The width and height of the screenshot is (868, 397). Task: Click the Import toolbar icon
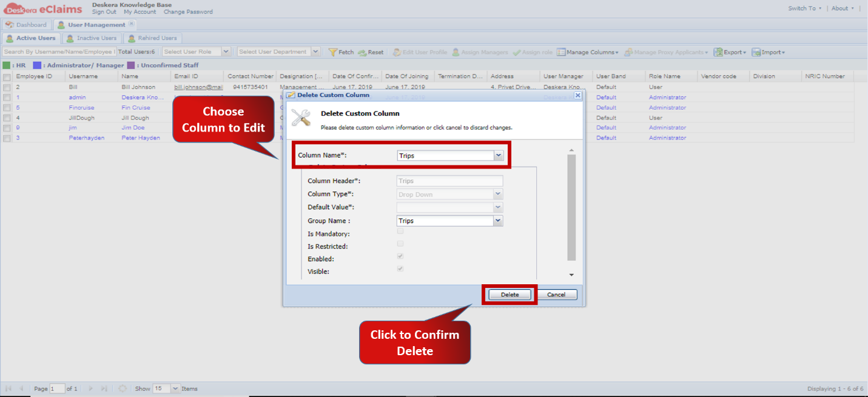tap(758, 52)
